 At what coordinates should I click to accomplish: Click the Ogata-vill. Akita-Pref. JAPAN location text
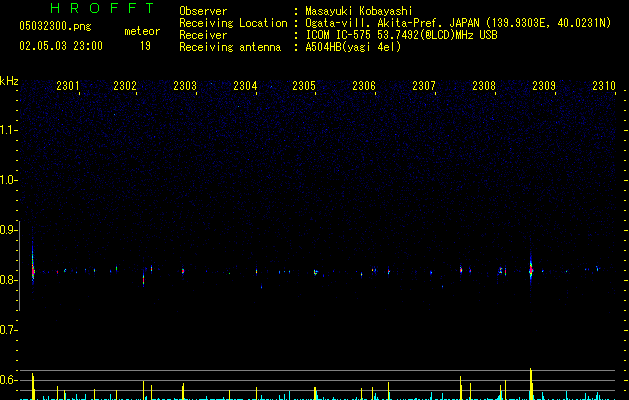point(458,23)
